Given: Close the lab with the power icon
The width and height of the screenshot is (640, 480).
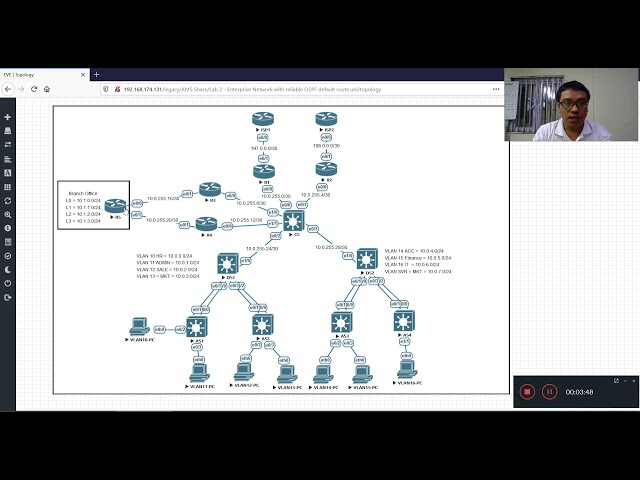Looking at the screenshot, I should point(7,283).
